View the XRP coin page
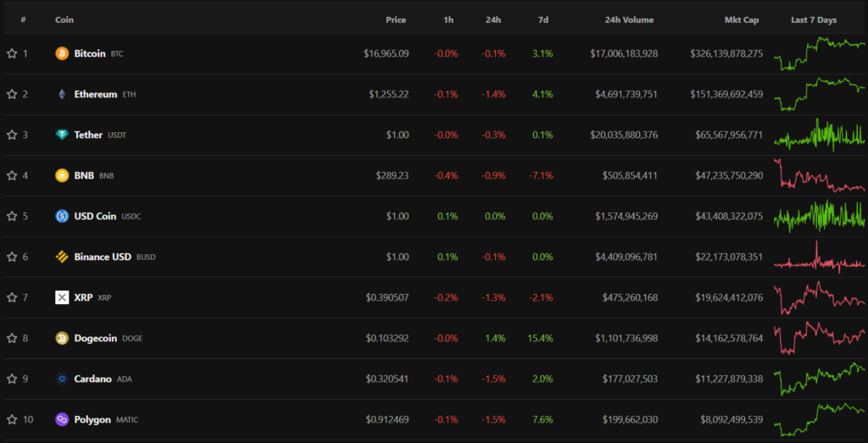Viewport: 868px width, 443px height. (x=83, y=297)
